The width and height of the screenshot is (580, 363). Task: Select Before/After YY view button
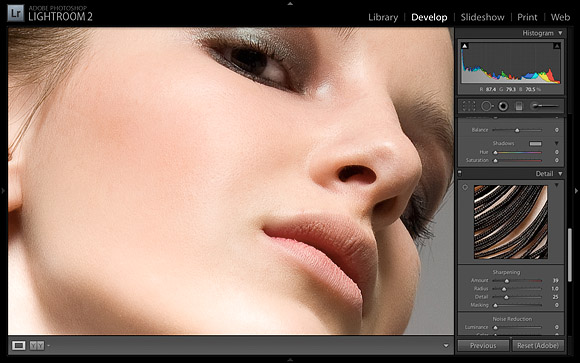pos(37,346)
